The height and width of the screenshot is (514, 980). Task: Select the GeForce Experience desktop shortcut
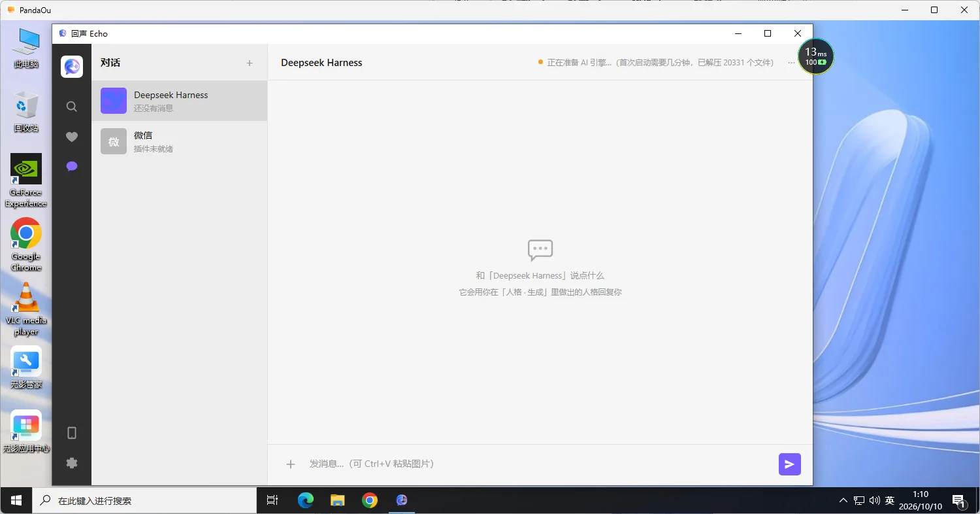(26, 180)
